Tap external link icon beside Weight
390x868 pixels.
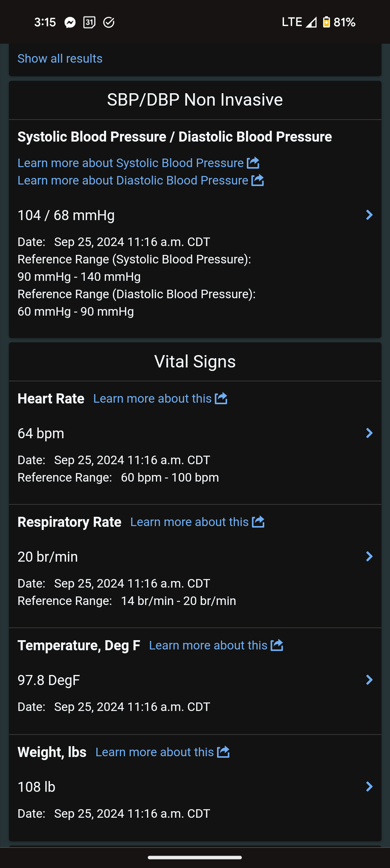(223, 752)
